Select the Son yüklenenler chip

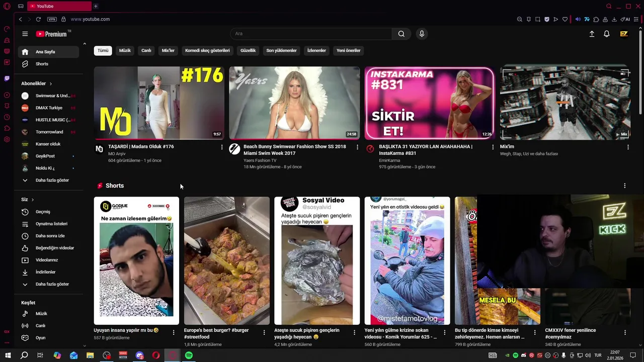point(281,50)
